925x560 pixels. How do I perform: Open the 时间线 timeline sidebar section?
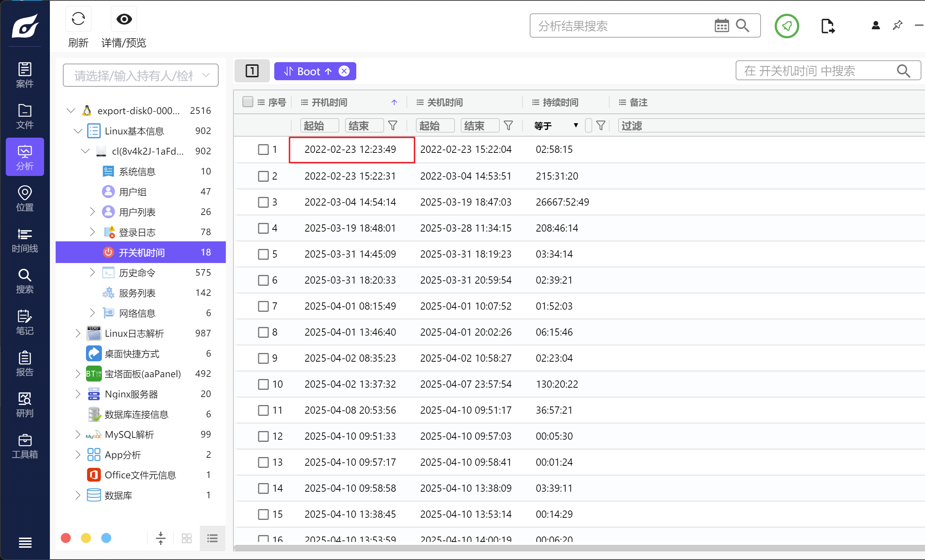point(25,241)
